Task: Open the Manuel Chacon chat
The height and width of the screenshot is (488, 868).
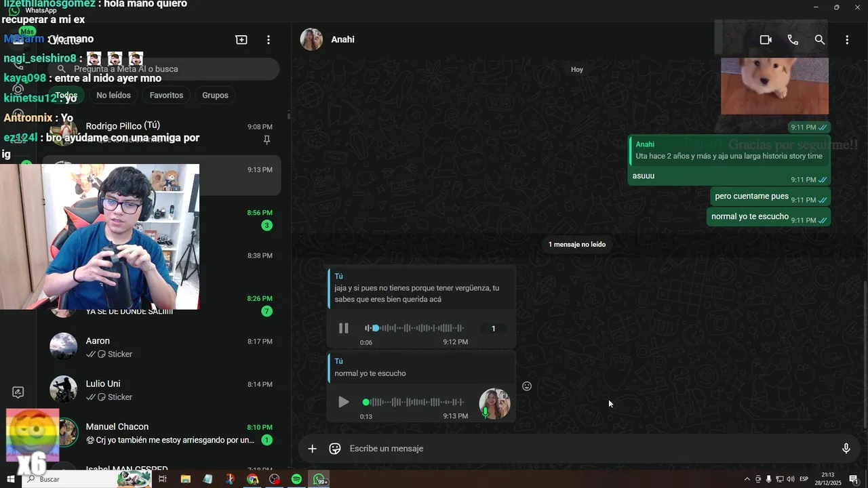Action: point(161,432)
